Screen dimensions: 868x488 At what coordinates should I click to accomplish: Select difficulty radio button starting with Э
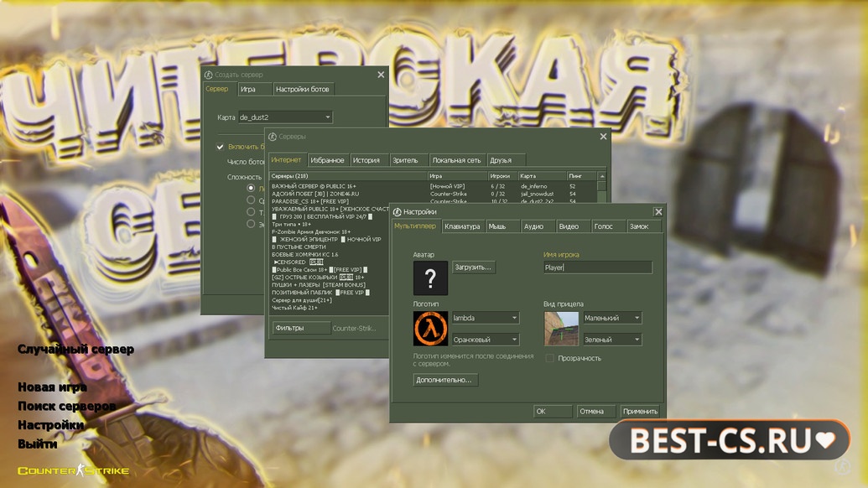point(251,224)
